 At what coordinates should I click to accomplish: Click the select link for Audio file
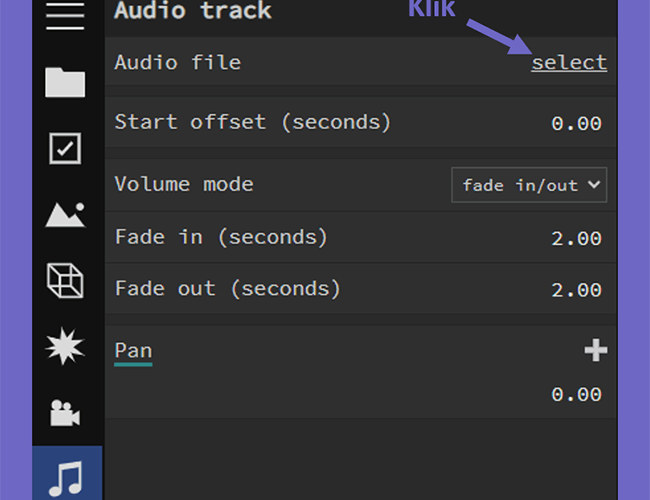[x=569, y=63]
